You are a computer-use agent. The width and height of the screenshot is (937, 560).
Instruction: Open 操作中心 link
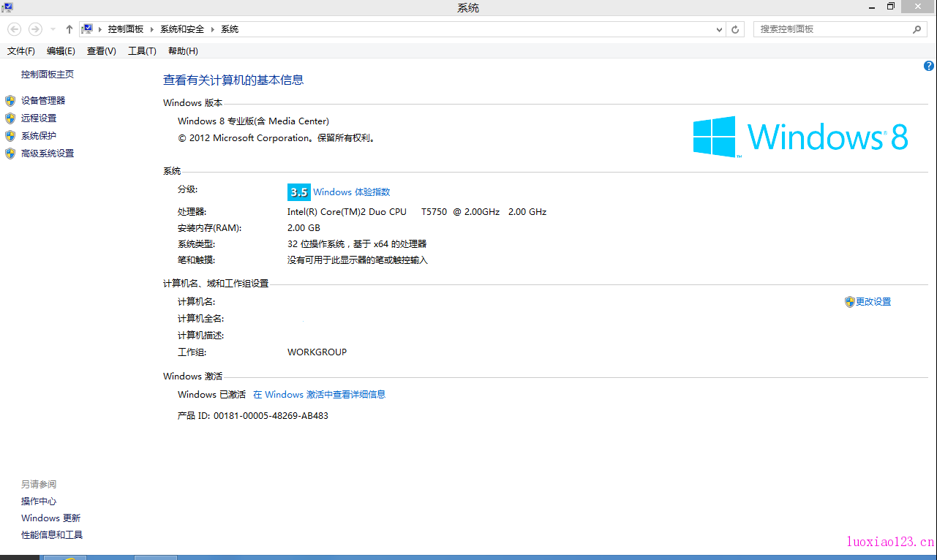click(x=39, y=502)
